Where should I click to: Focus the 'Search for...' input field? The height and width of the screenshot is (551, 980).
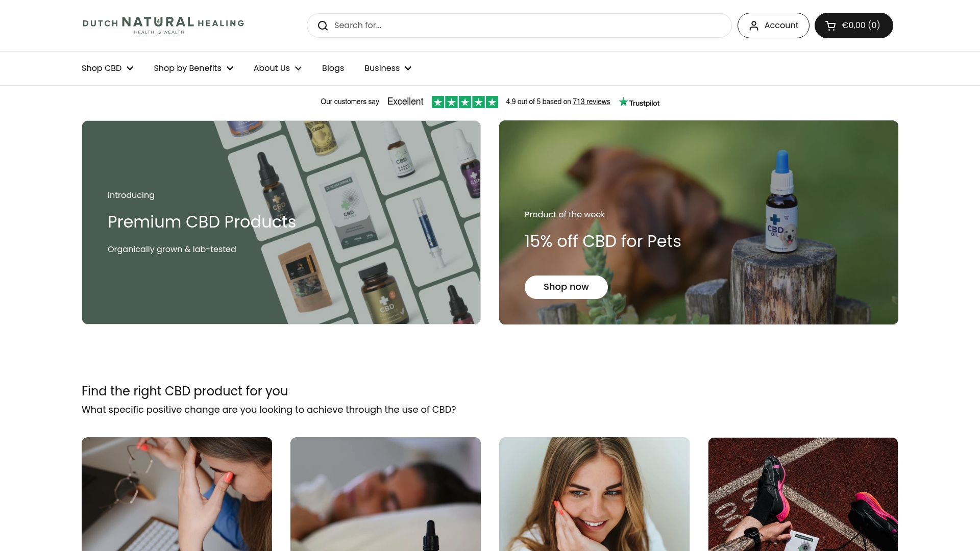[x=519, y=26]
